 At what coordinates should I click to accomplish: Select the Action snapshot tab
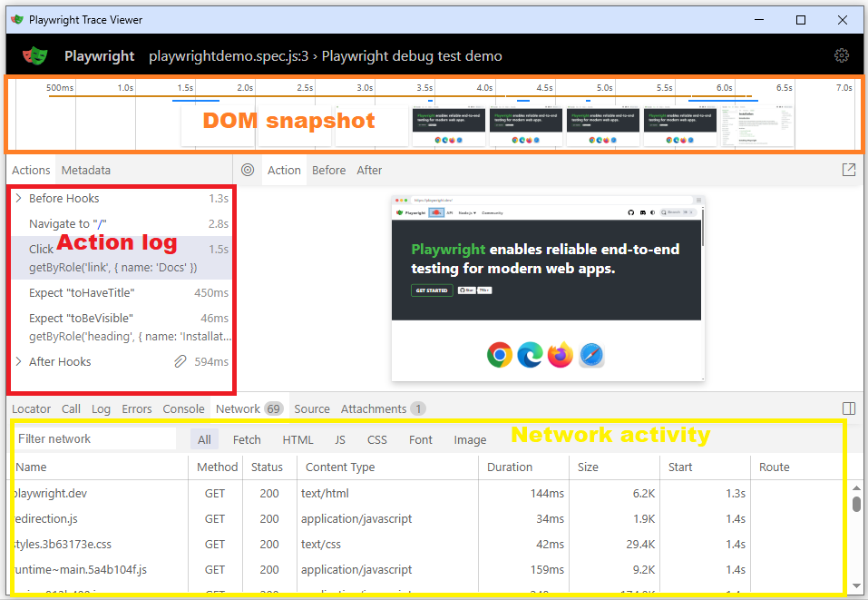click(284, 170)
